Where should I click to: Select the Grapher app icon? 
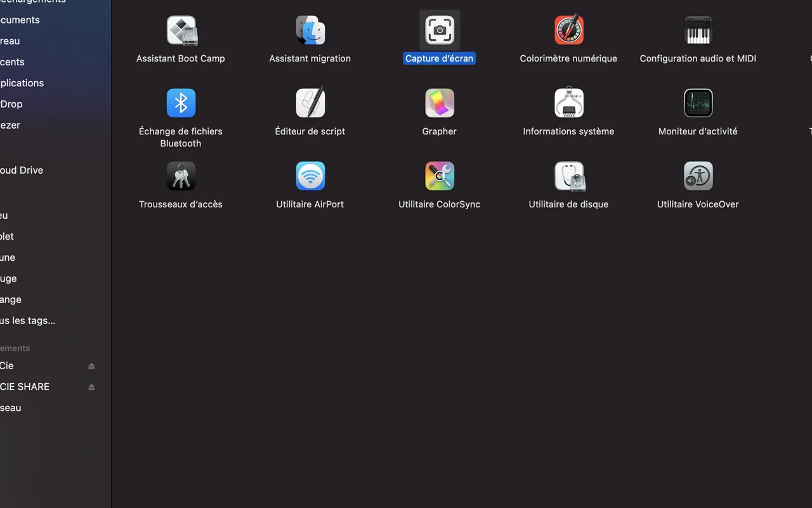(x=440, y=103)
